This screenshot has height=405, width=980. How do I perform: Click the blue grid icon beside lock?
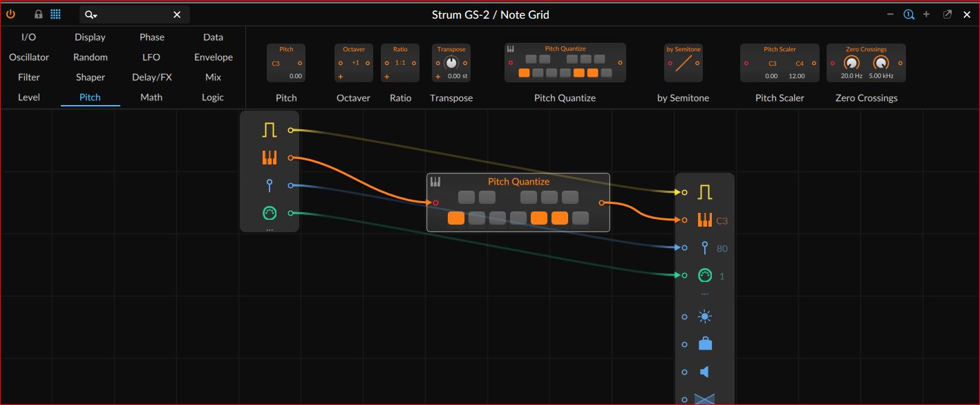[x=55, y=14]
